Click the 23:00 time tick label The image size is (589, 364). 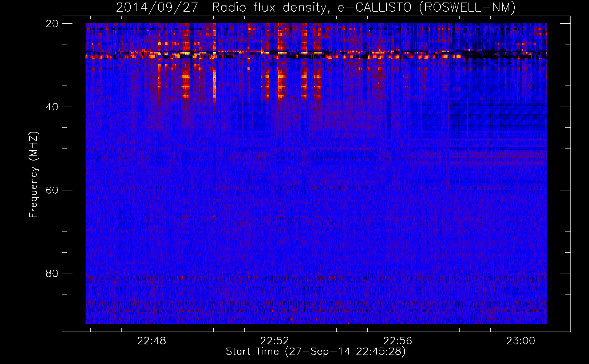pos(521,341)
